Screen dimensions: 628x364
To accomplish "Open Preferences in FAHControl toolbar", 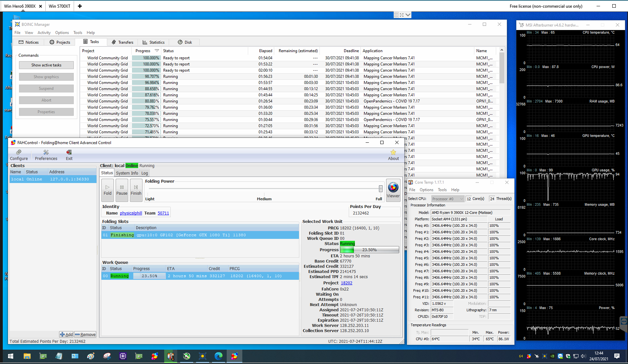I will (46, 155).
